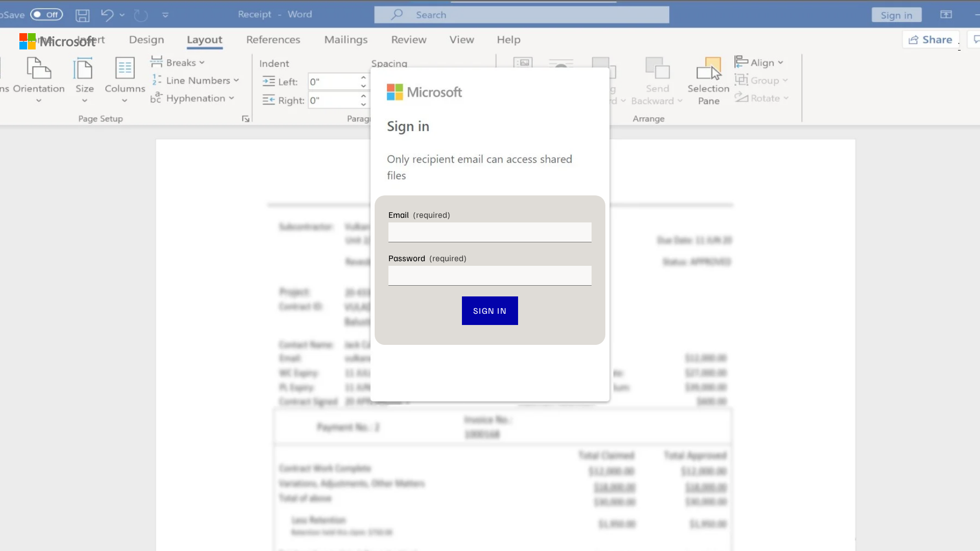Click the Indent Left value field
Viewport: 980px width, 551px height.
pyautogui.click(x=333, y=82)
